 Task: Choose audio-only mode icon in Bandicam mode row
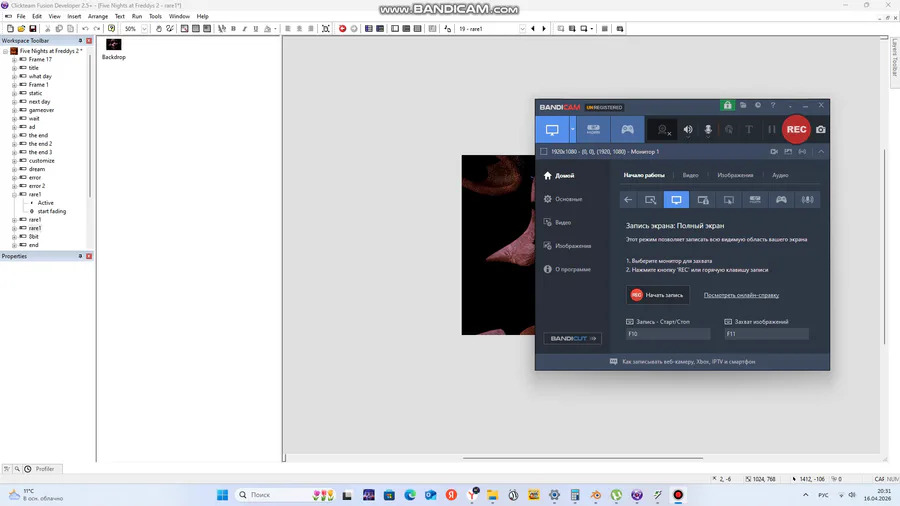coord(808,200)
